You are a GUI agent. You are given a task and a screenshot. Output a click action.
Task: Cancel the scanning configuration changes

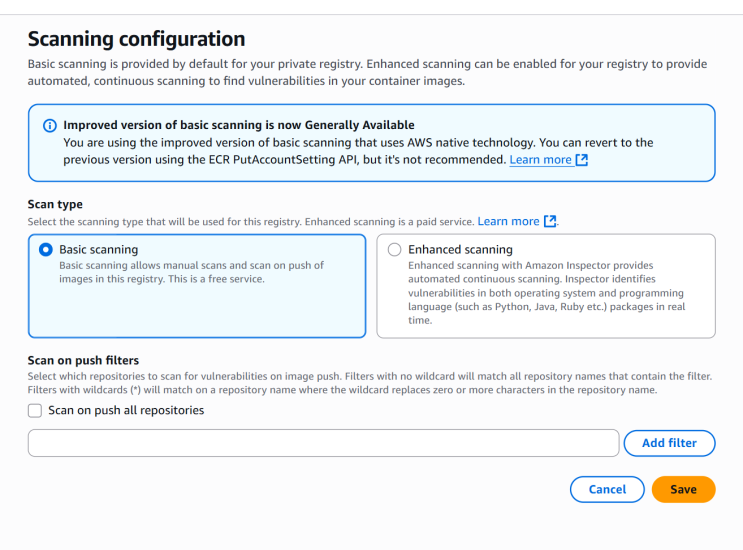click(x=607, y=489)
